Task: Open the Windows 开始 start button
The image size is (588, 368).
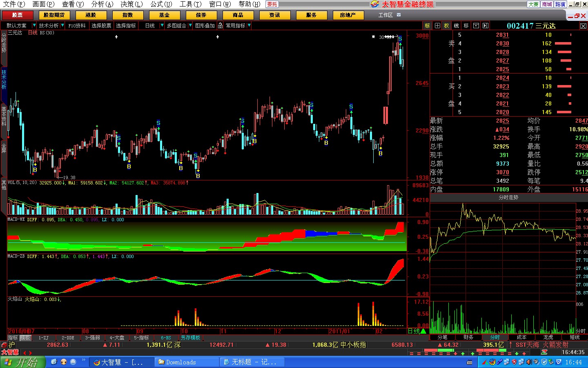Action: (23, 362)
